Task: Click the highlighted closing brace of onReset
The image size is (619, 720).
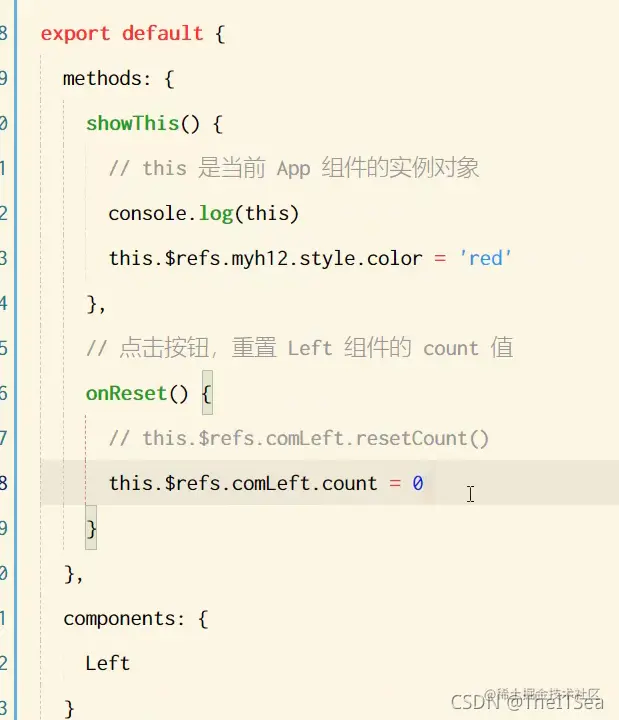Action: (91, 528)
